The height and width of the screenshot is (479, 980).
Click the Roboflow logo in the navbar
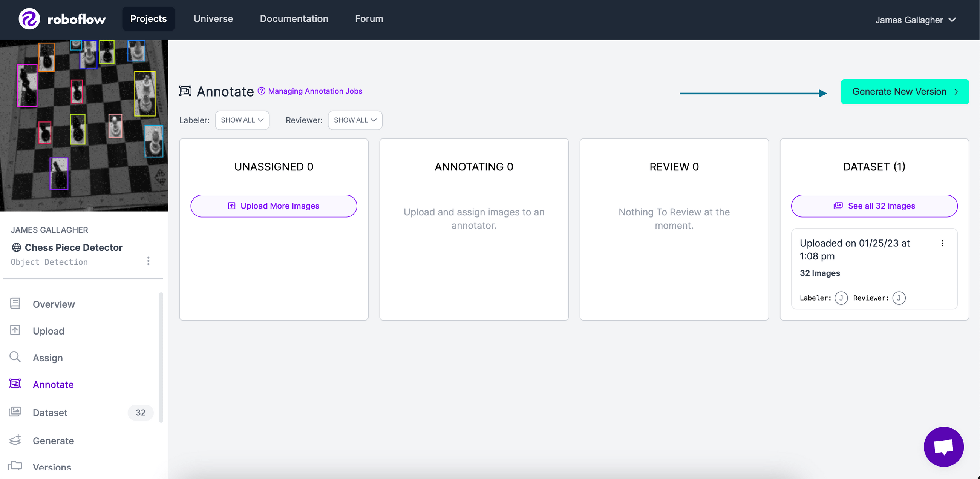(61, 18)
